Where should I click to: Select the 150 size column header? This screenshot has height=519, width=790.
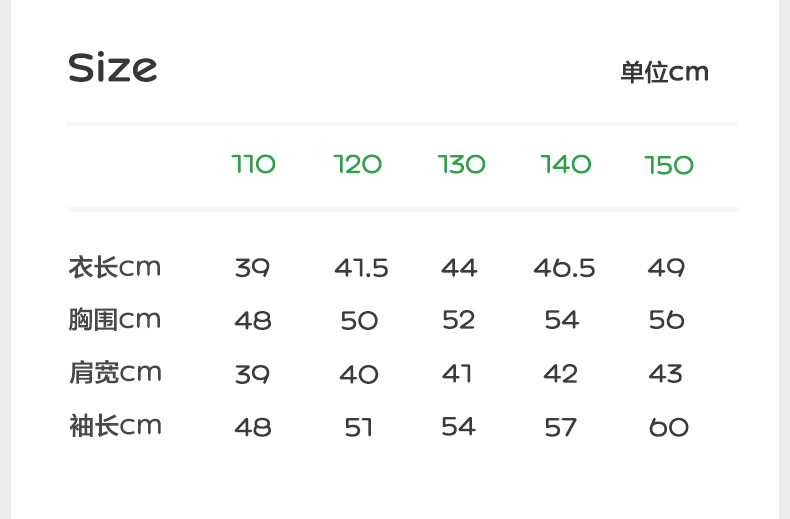coord(669,164)
